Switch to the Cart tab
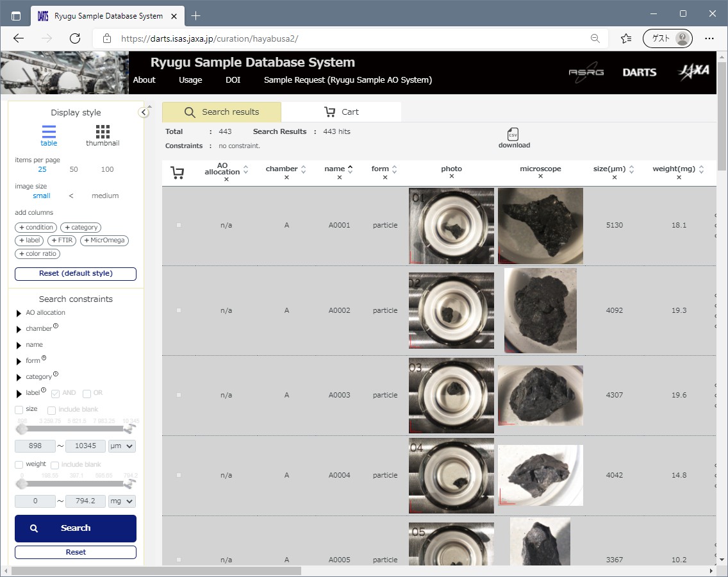Viewport: 728px width, 577px height. 341,112
